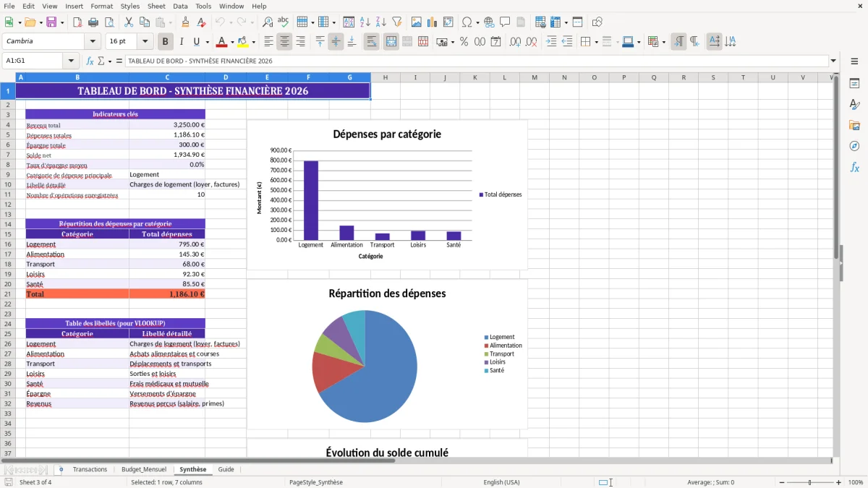Switch to the Transactions sheet tab
Viewport: 868px width, 488px height.
[90, 469]
